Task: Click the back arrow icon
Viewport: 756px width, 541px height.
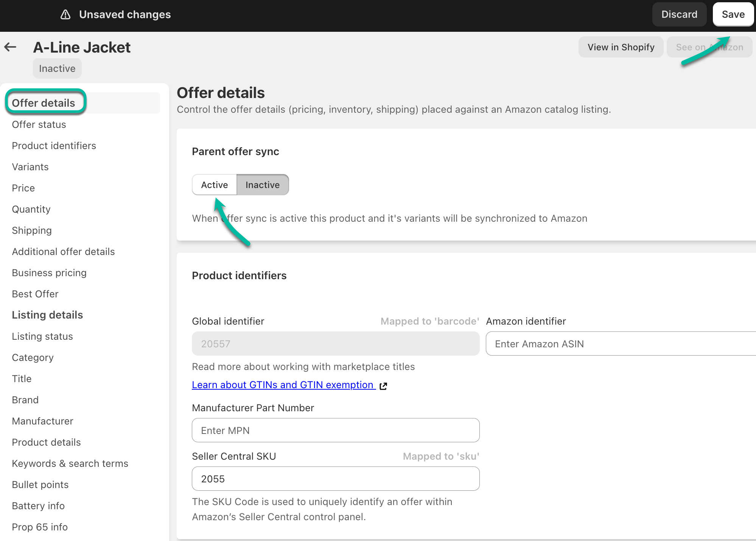Action: (x=10, y=47)
